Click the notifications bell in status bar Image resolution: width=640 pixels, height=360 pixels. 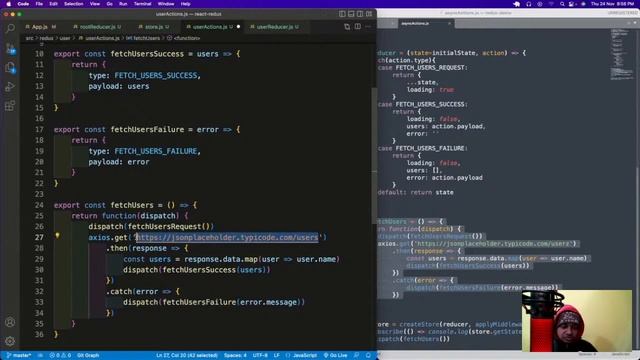368,355
